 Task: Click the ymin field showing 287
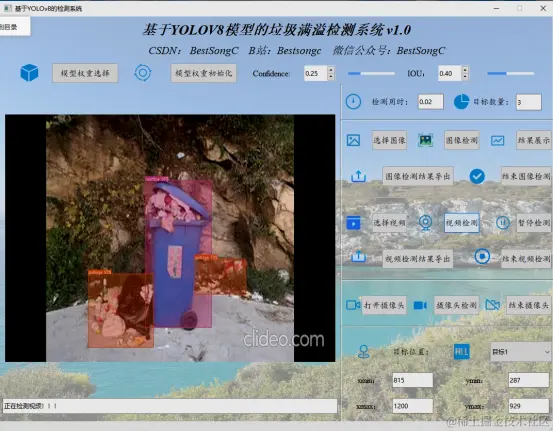529,380
